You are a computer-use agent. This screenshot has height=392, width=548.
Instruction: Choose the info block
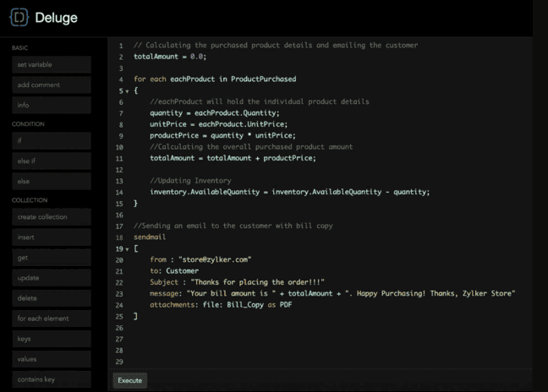pyautogui.click(x=52, y=105)
